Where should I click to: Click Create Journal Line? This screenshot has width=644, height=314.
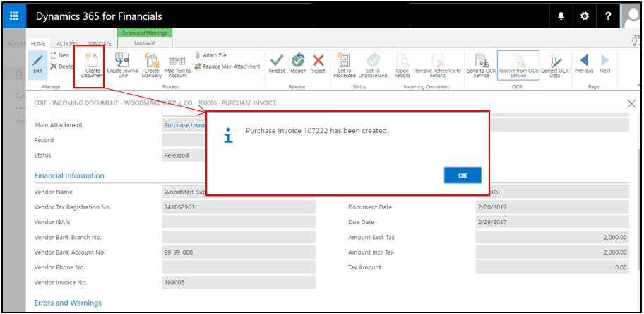point(123,66)
